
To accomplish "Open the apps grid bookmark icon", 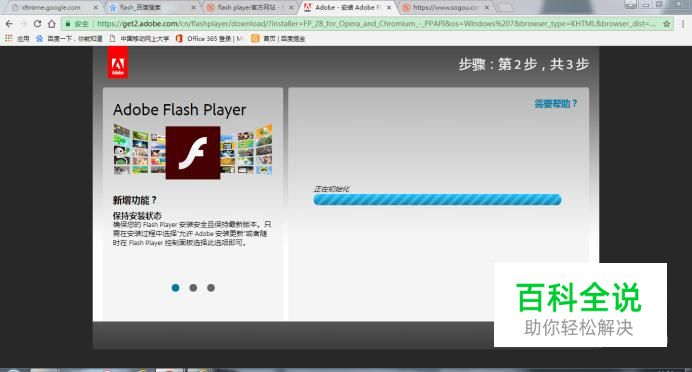I will click(x=8, y=38).
